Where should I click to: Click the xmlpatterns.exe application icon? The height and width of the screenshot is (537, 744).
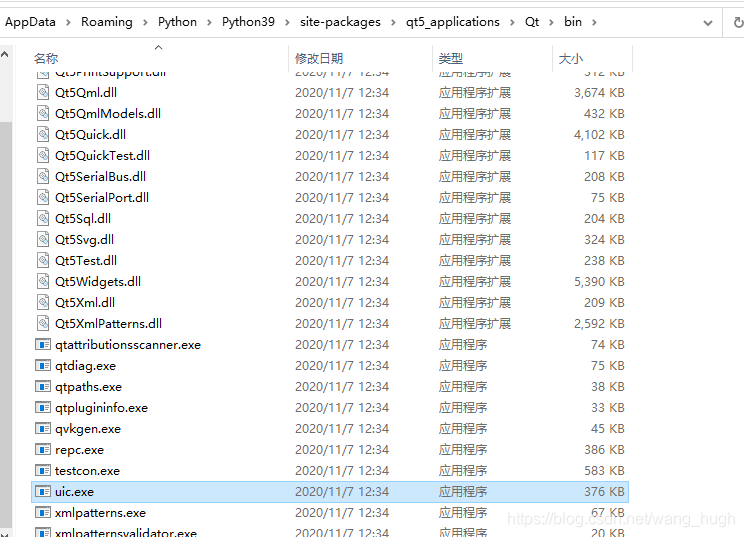coord(43,512)
